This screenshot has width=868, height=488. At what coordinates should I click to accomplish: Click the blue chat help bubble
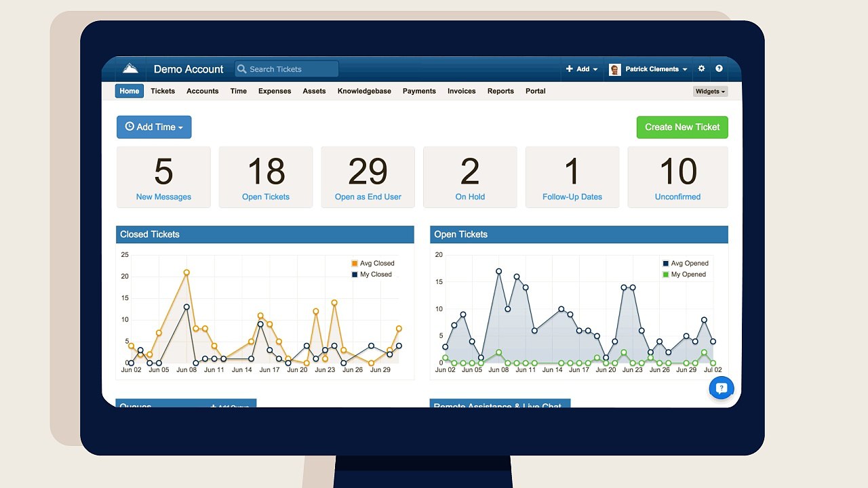tap(722, 388)
